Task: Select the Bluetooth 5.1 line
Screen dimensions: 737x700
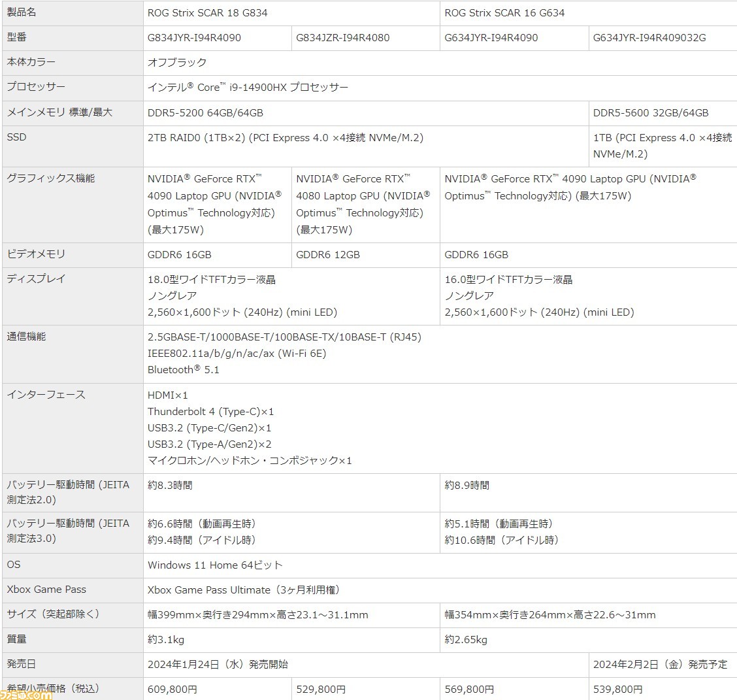Action: (184, 369)
